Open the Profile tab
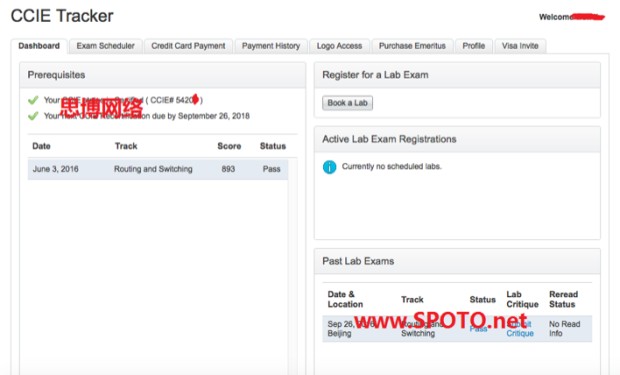620x375 pixels. (474, 46)
